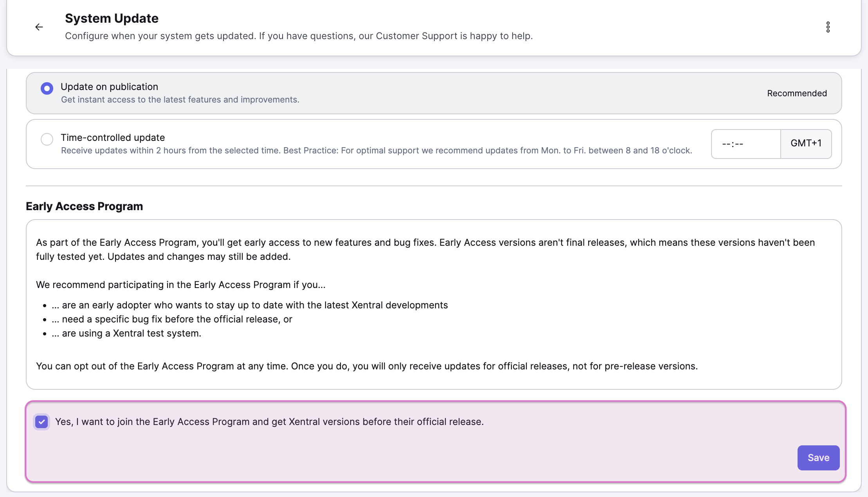
Task: Select the Update on publication radio button
Action: [47, 88]
